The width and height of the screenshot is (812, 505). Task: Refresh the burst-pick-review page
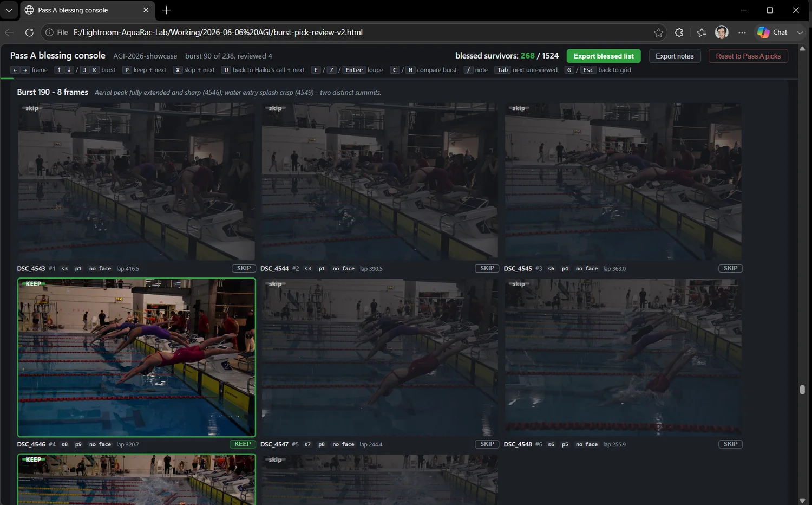[29, 33]
